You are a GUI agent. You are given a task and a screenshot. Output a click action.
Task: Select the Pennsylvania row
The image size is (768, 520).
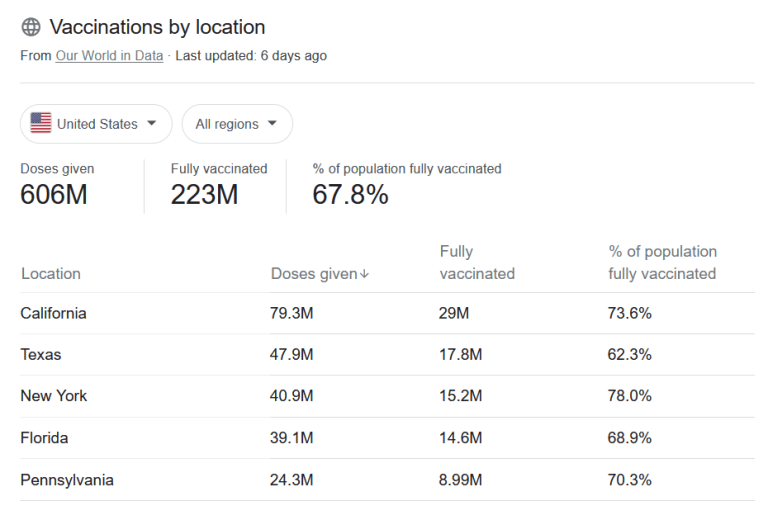387,480
